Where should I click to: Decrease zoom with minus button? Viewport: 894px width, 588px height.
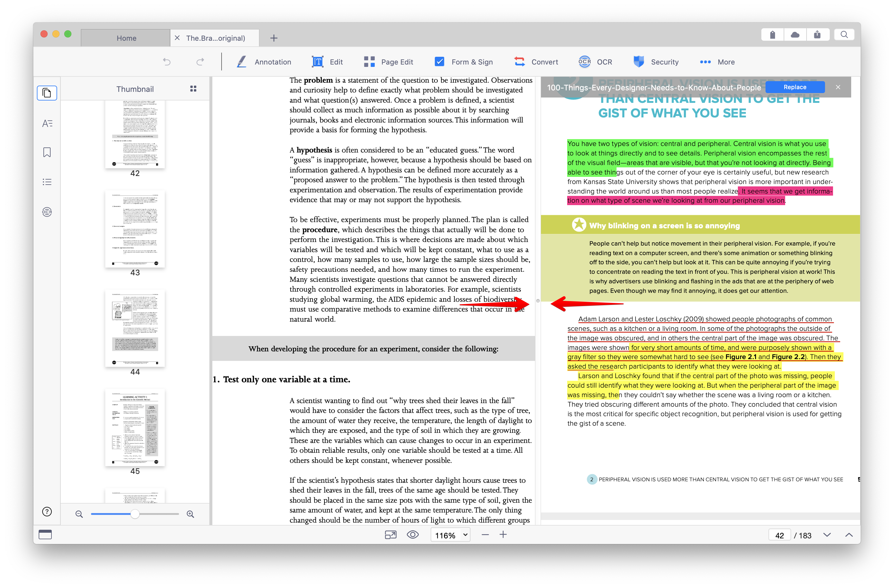click(485, 535)
